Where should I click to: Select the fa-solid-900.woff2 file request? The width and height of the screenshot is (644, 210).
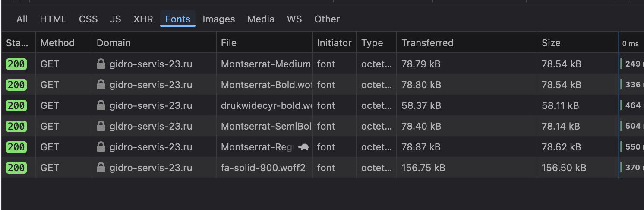[263, 168]
